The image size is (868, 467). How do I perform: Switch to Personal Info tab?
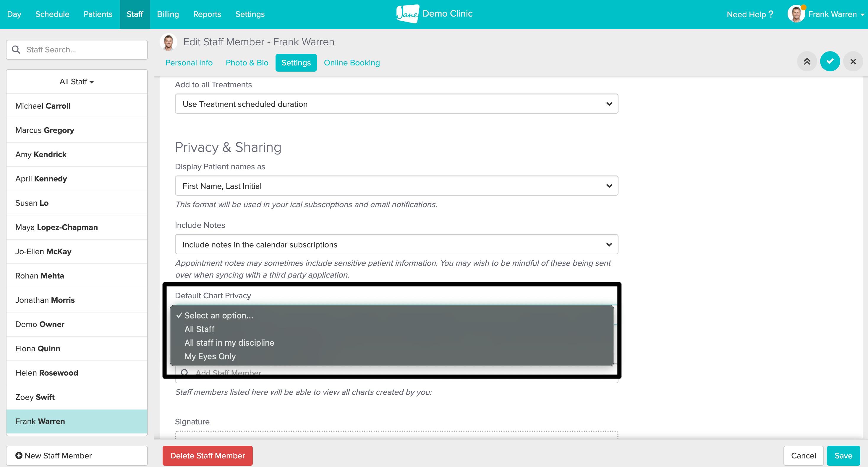189,63
